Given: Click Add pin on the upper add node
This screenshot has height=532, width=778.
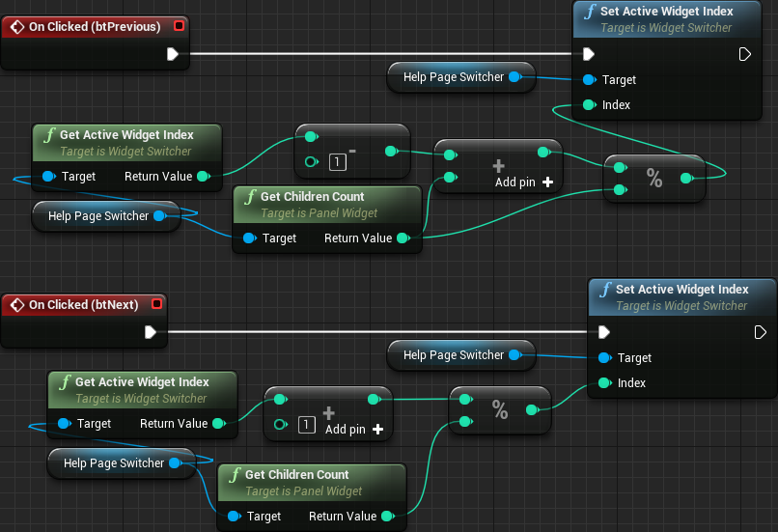Looking at the screenshot, I should pos(524,182).
